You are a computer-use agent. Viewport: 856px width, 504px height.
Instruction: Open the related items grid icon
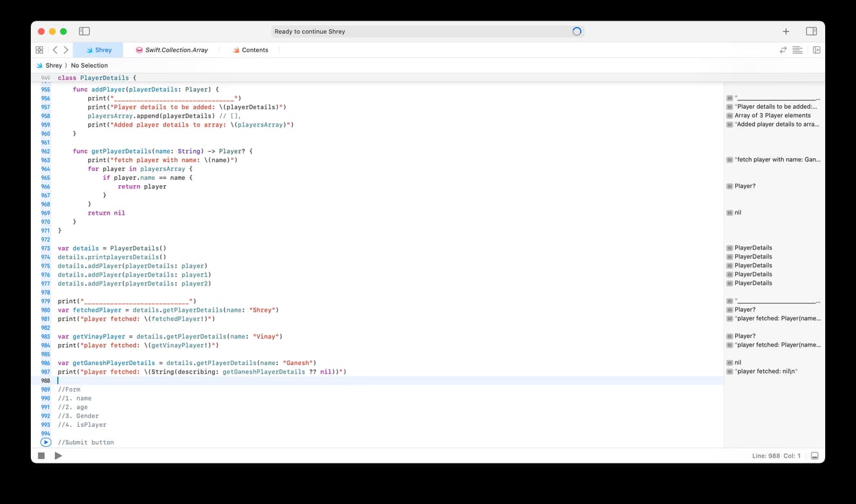click(39, 50)
